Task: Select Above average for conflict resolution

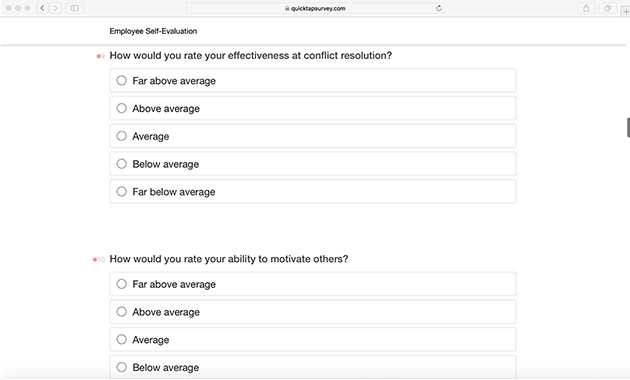Action: 313,108
